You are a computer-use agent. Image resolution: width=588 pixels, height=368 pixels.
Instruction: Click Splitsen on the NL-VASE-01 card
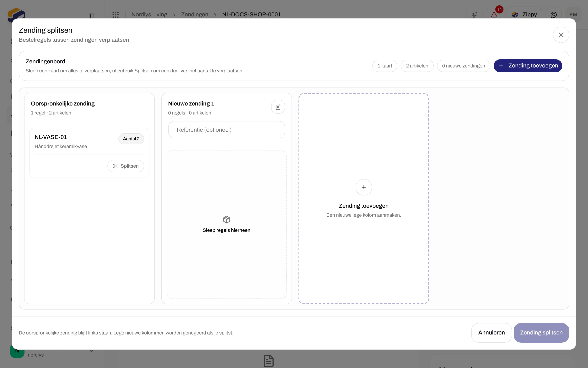coord(126,166)
